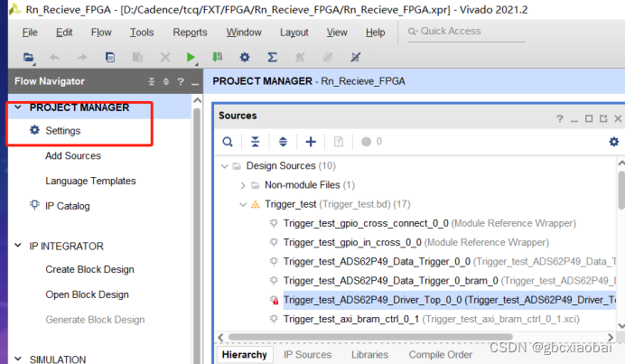The image size is (625, 364).
Task: Click scroll up arrow in Flow Navigator
Action: (x=197, y=100)
